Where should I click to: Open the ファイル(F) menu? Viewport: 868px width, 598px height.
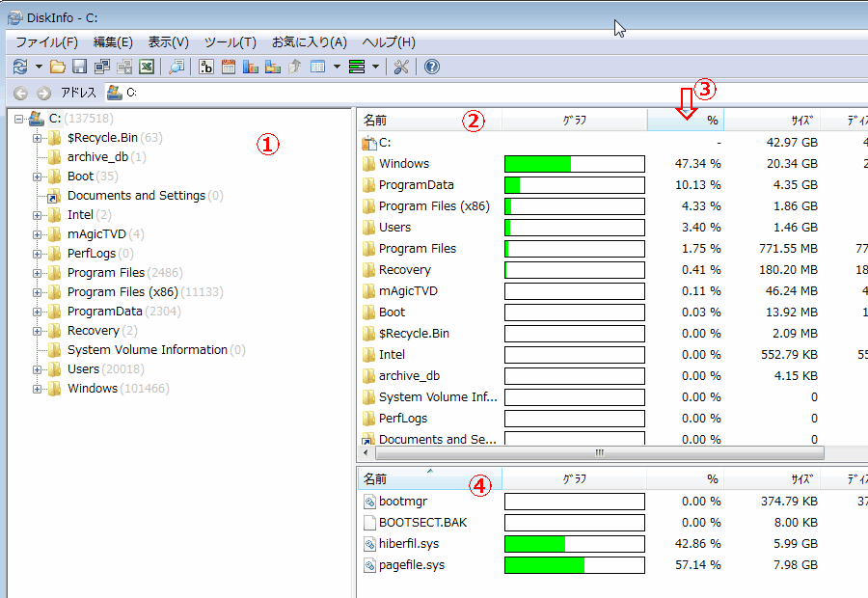(x=46, y=42)
